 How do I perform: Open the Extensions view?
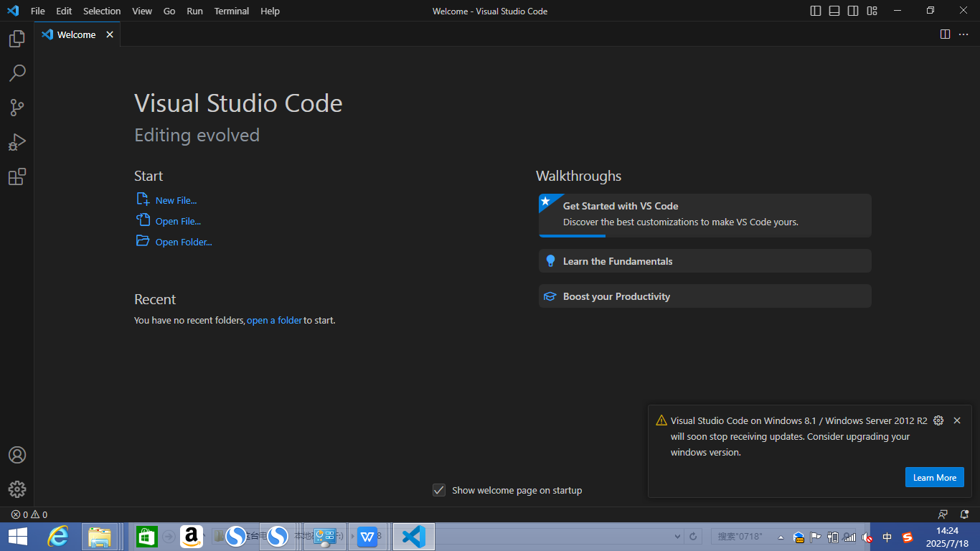click(17, 176)
